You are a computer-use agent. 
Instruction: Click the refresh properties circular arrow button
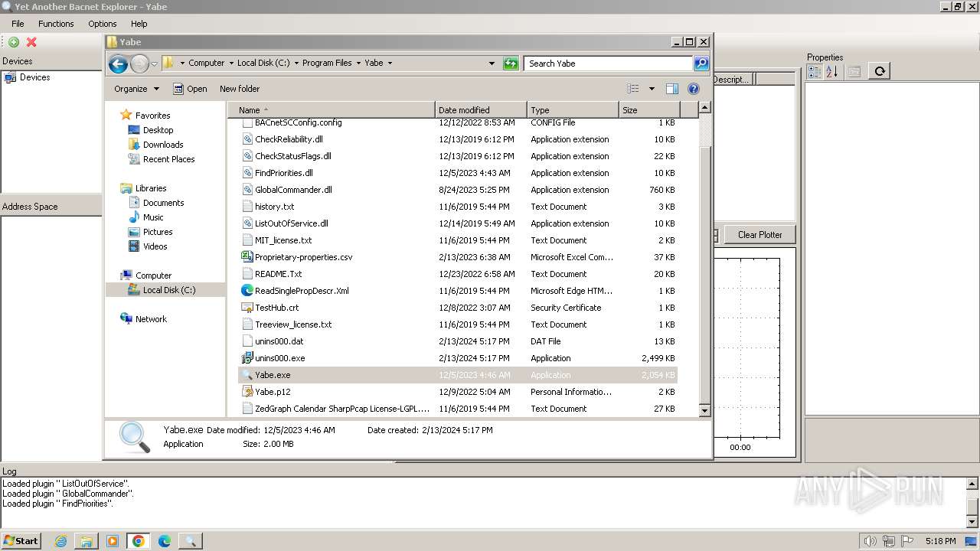point(880,71)
